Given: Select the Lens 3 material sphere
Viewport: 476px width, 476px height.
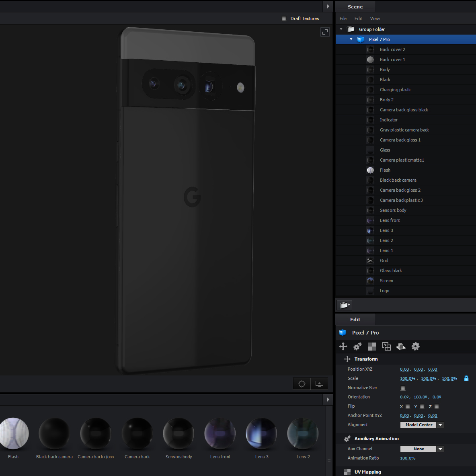Looking at the screenshot, I should pos(262,433).
